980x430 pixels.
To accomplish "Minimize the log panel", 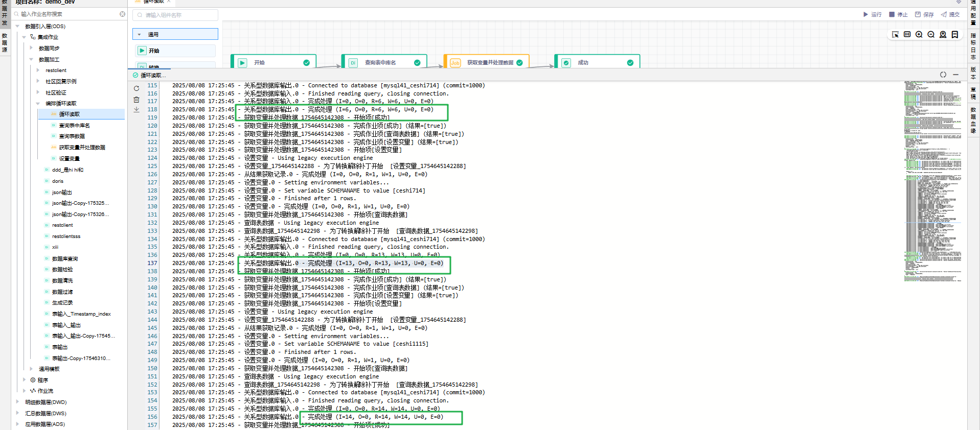I will coord(955,75).
